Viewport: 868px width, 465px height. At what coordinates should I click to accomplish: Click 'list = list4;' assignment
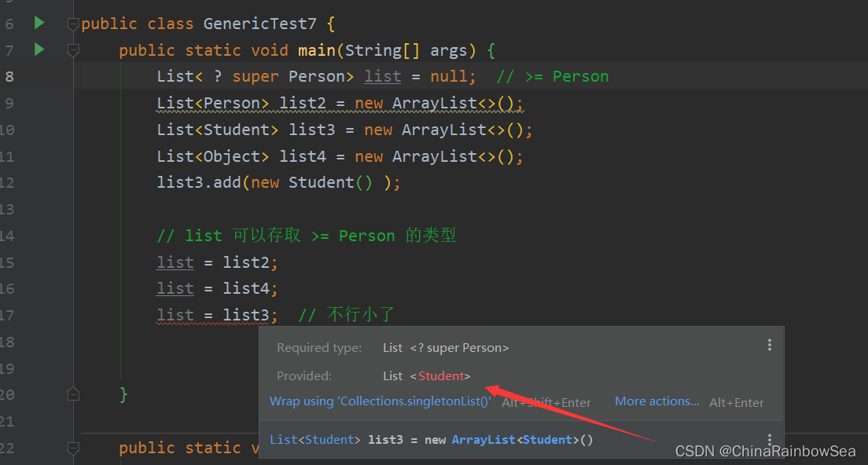(217, 288)
